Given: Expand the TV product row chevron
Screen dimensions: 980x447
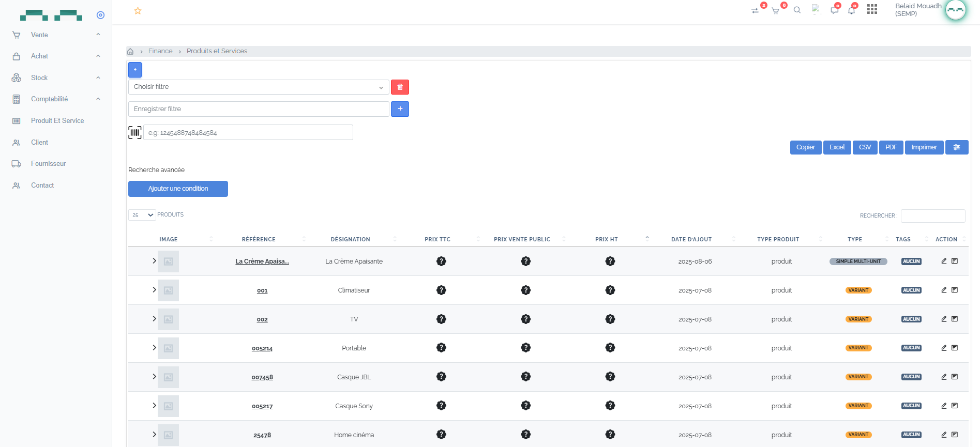Looking at the screenshot, I should coord(154,319).
